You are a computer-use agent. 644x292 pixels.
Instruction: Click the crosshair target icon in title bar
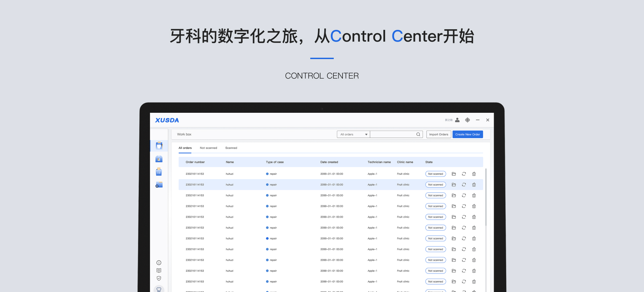[467, 120]
